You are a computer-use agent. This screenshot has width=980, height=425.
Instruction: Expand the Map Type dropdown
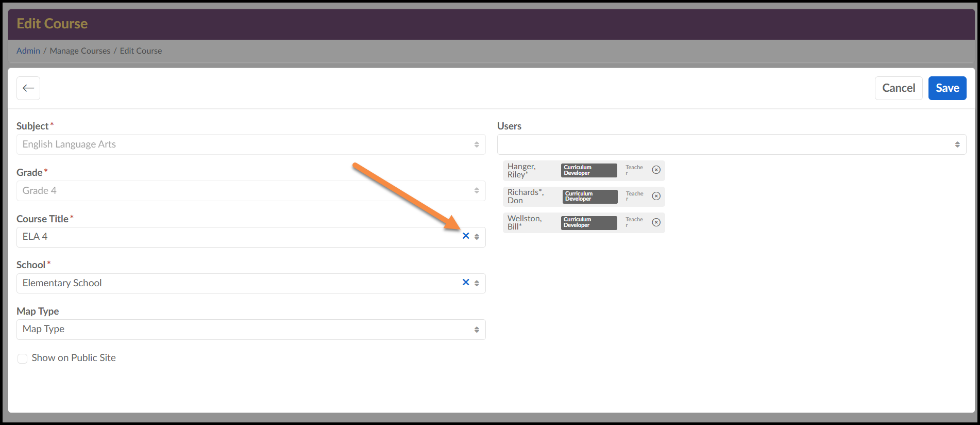coord(250,330)
